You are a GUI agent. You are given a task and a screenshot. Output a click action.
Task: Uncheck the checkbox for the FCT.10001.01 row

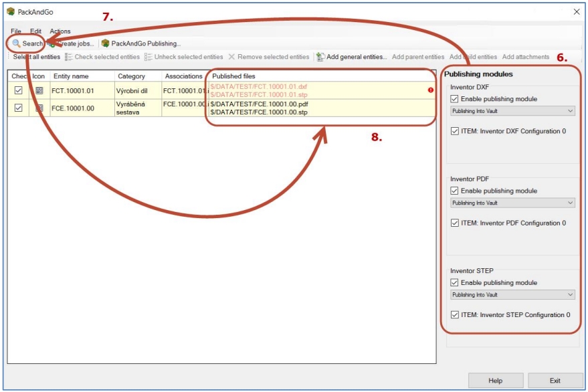click(x=19, y=90)
